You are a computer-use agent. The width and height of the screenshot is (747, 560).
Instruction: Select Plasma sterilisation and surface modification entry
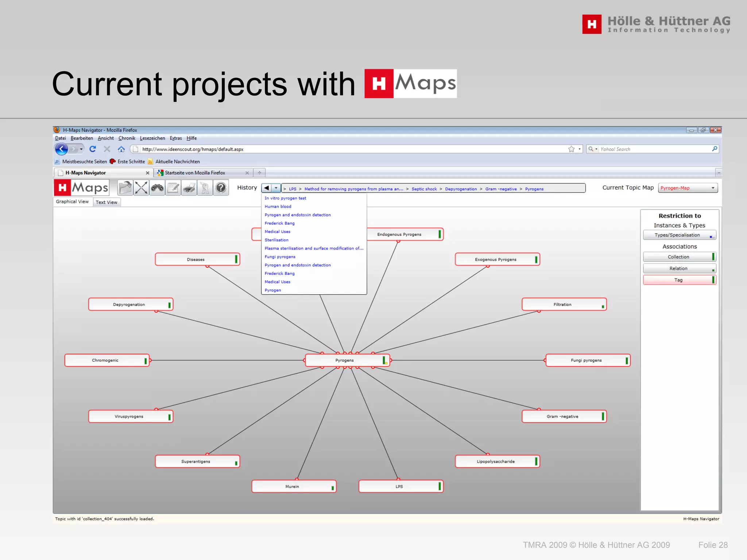pos(314,249)
